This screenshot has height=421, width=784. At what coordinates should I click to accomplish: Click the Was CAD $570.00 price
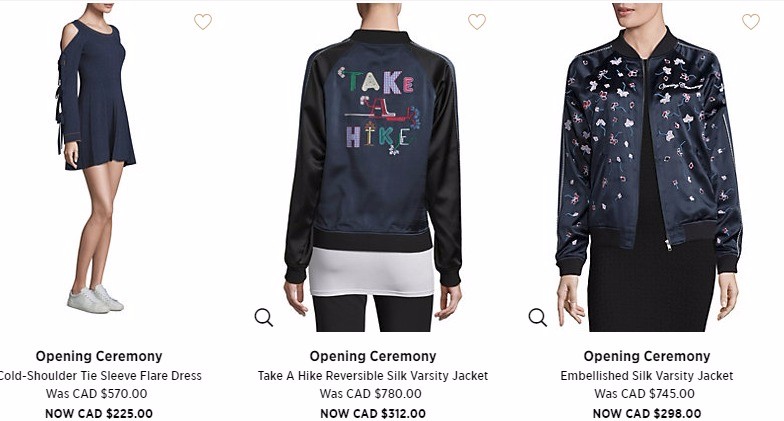[x=96, y=394]
